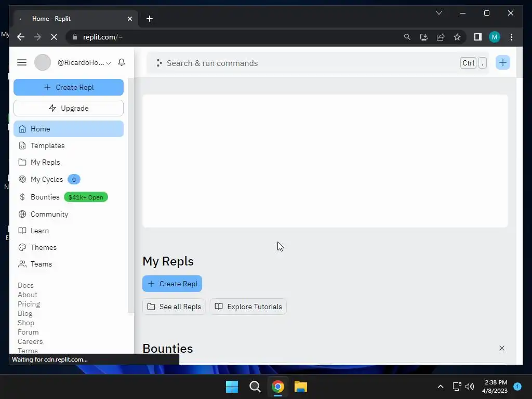Open Learn in the sidebar

click(69, 231)
